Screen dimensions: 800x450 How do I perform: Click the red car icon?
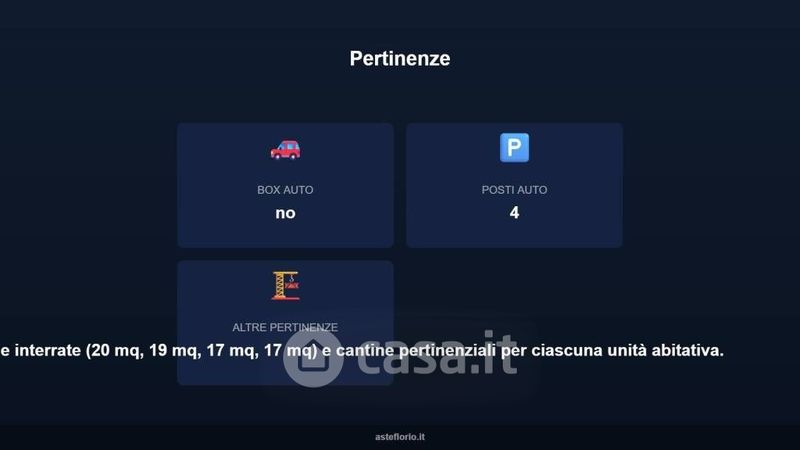click(285, 150)
